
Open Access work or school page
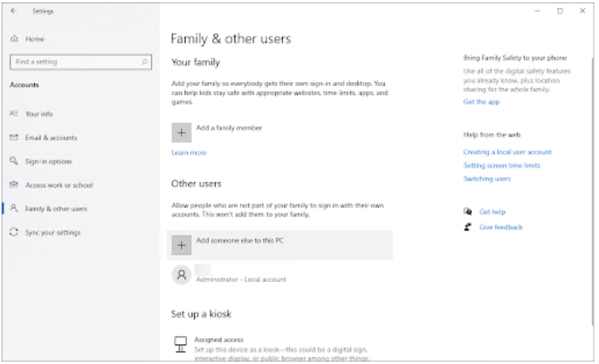coord(59,185)
